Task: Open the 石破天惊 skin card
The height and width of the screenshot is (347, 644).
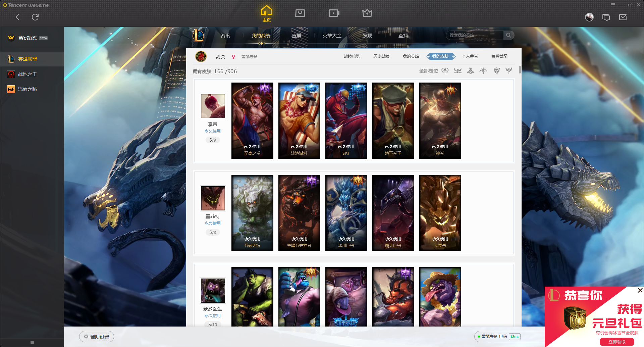Action: point(252,213)
